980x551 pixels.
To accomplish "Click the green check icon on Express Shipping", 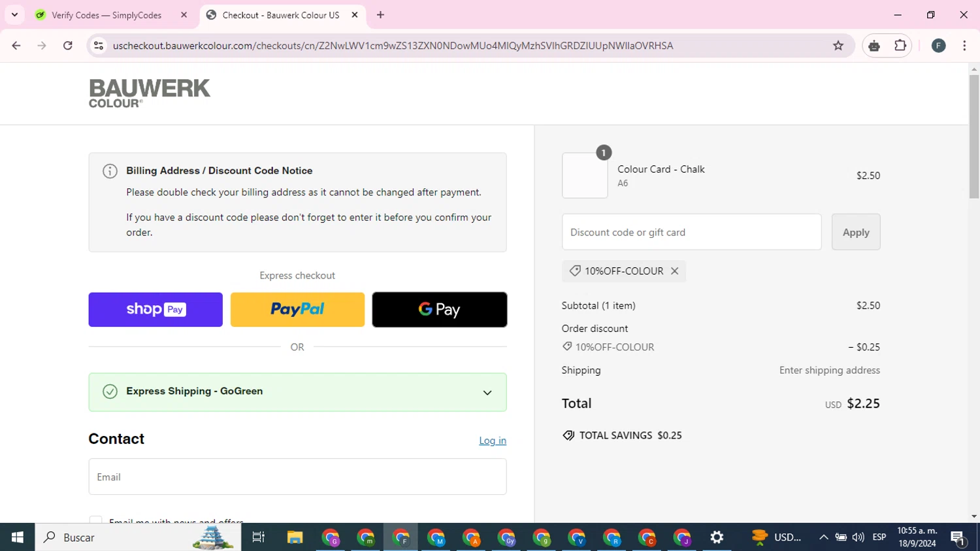I will pos(110,392).
